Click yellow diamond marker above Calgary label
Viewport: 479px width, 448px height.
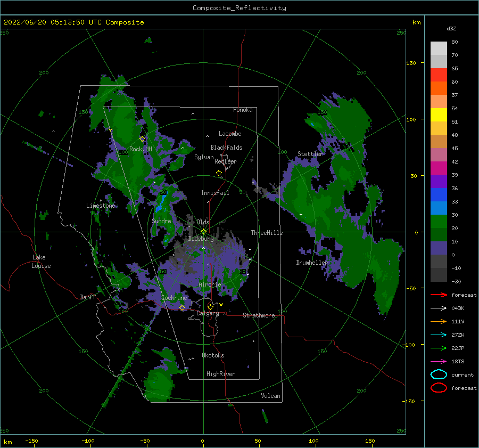pos(210,307)
